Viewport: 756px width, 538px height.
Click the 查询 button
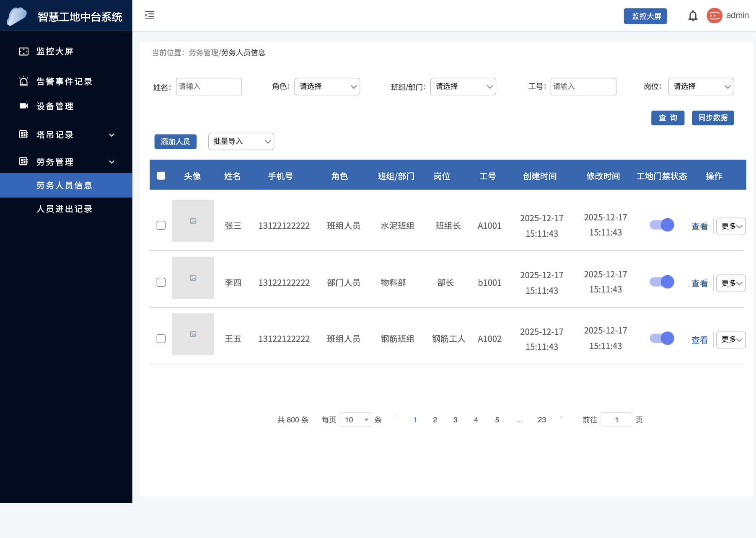click(668, 118)
